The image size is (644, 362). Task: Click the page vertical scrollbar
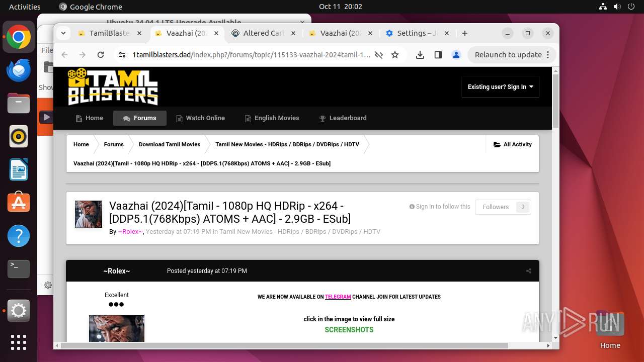[555, 101]
